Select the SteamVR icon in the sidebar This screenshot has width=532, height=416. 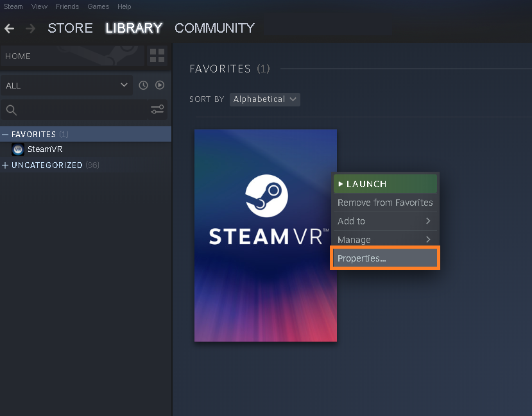click(x=17, y=149)
